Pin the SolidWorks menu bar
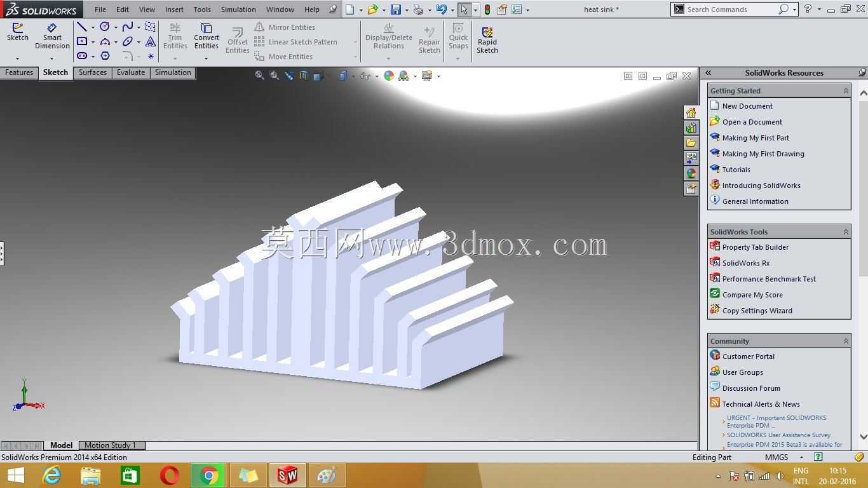The height and width of the screenshot is (488, 868). pyautogui.click(x=333, y=10)
